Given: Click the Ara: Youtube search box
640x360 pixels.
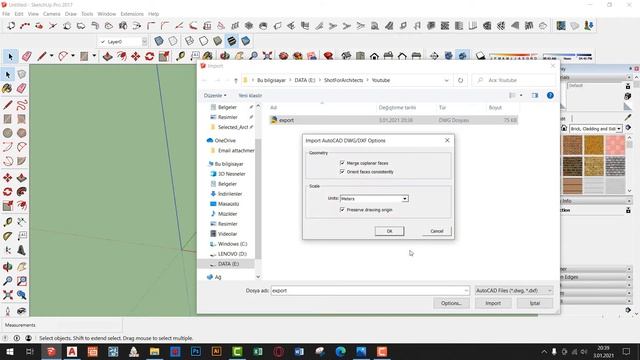Looking at the screenshot, I should (513, 80).
